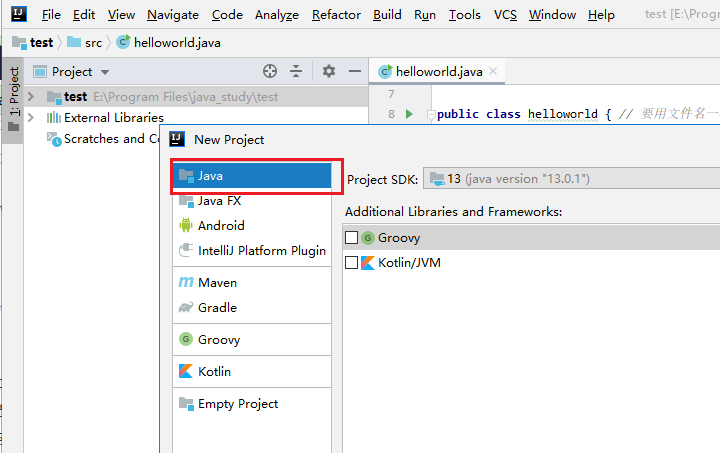The width and height of the screenshot is (720, 453).
Task: Select Java FX project type
Action: click(x=252, y=201)
